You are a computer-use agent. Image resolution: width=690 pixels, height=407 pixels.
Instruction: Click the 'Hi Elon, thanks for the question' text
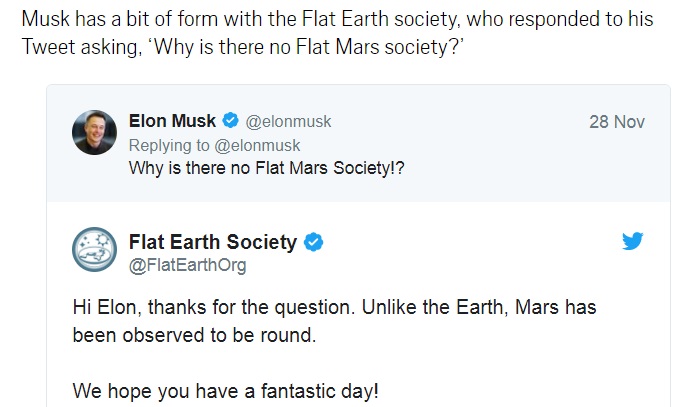coord(213,307)
